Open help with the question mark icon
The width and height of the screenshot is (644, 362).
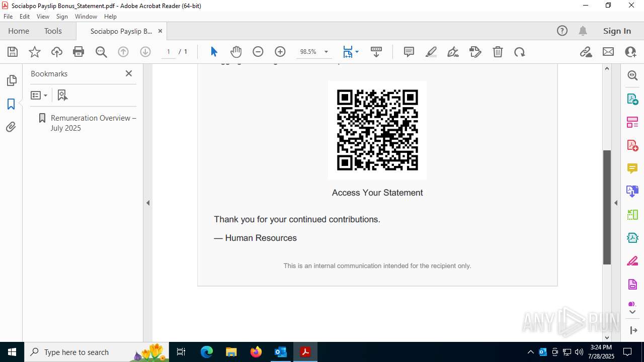[562, 31]
